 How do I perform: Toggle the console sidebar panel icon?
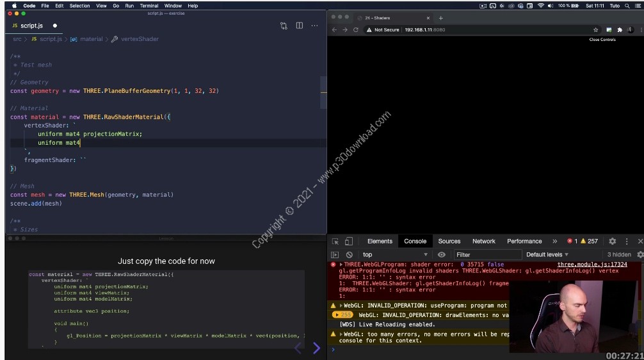pos(335,254)
